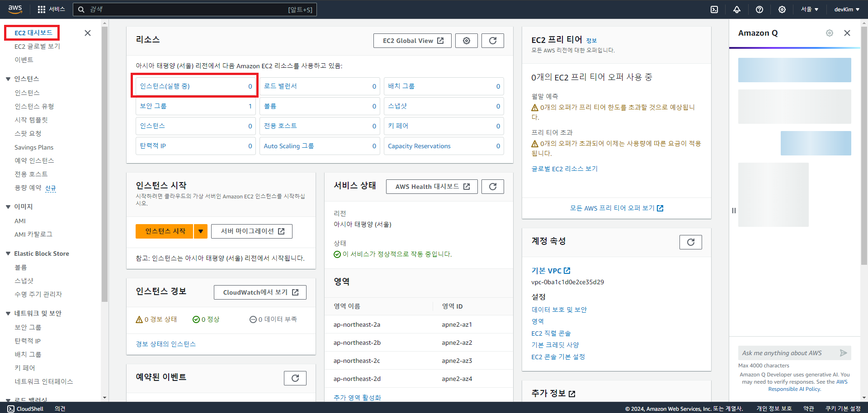Open 네트워크 인터페이스 in sidebar
The image size is (868, 413).
44,381
